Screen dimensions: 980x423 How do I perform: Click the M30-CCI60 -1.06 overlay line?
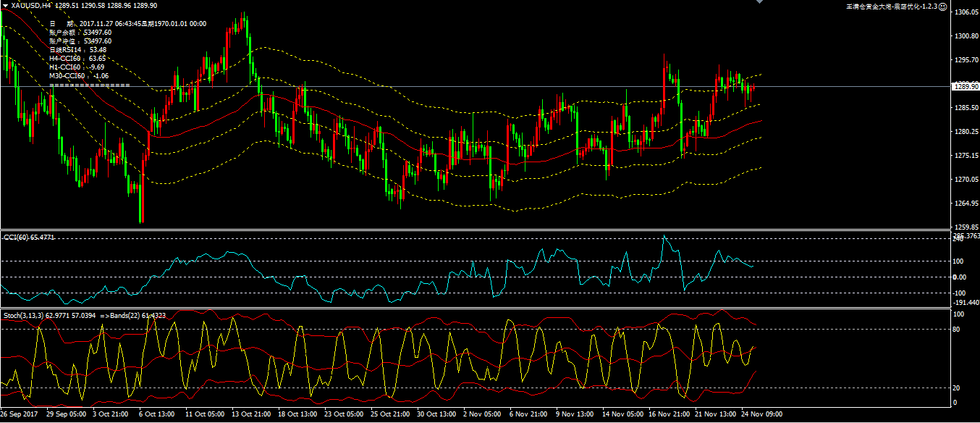coord(79,76)
